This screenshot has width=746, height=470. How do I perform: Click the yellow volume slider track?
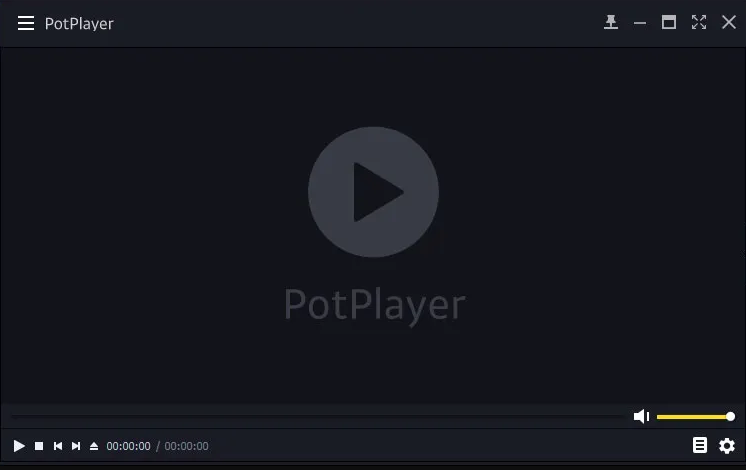tap(693, 417)
